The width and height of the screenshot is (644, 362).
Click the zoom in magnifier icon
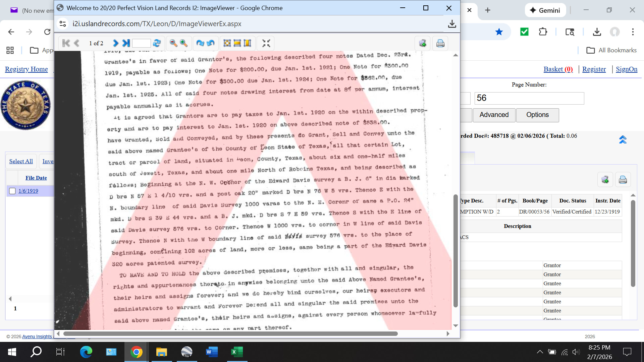pyautogui.click(x=183, y=43)
